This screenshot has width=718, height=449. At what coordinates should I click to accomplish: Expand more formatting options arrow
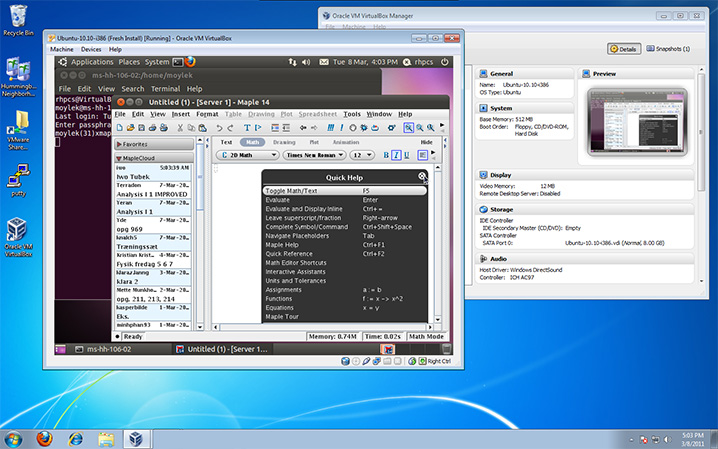tap(433, 152)
